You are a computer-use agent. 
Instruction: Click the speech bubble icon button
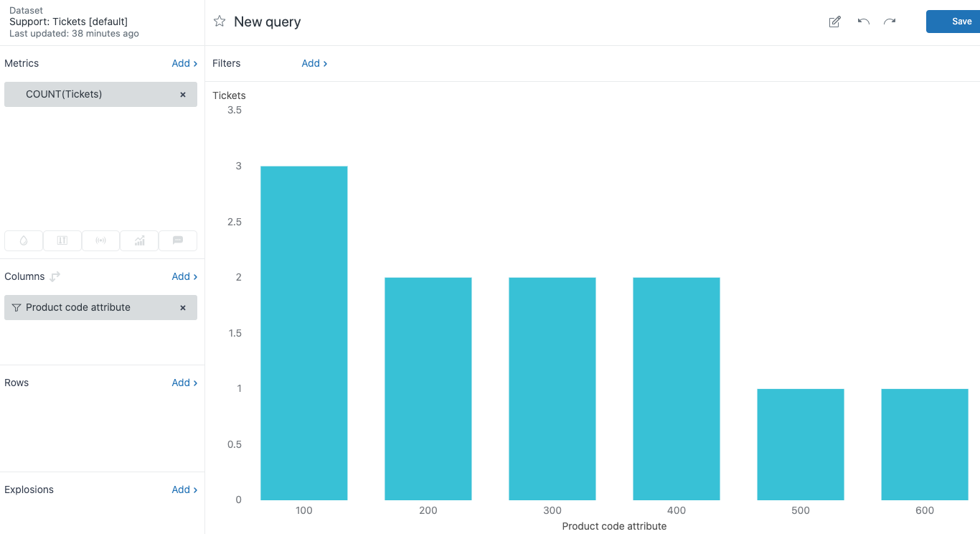[178, 240]
